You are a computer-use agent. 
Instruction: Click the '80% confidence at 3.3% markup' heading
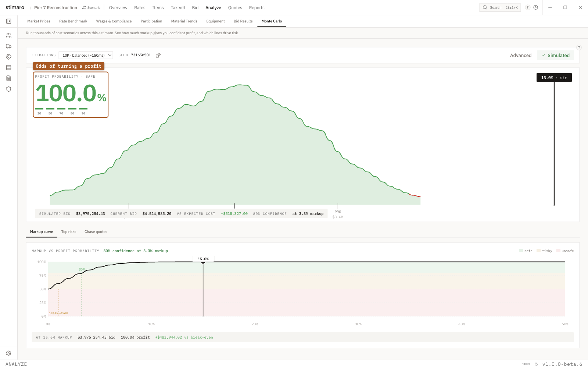pyautogui.click(x=136, y=251)
